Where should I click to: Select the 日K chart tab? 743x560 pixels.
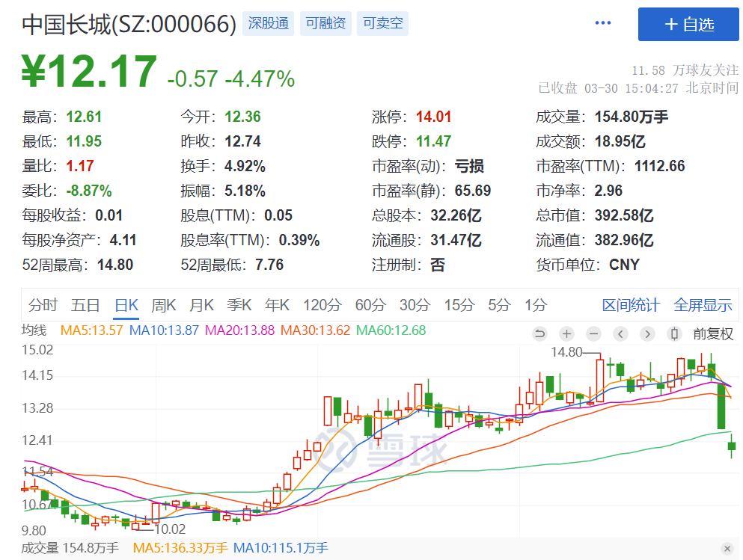click(x=126, y=305)
